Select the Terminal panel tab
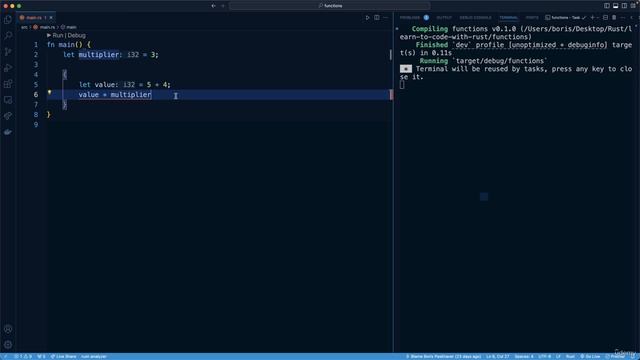 (509, 18)
